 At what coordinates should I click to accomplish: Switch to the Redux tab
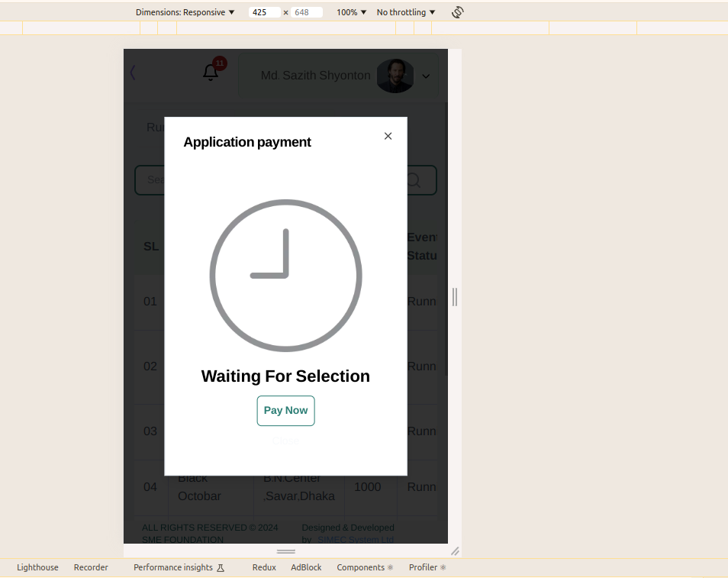pyautogui.click(x=264, y=567)
